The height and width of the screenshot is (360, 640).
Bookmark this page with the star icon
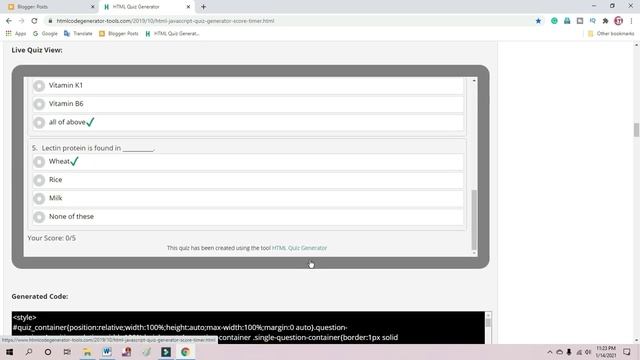coord(538,21)
